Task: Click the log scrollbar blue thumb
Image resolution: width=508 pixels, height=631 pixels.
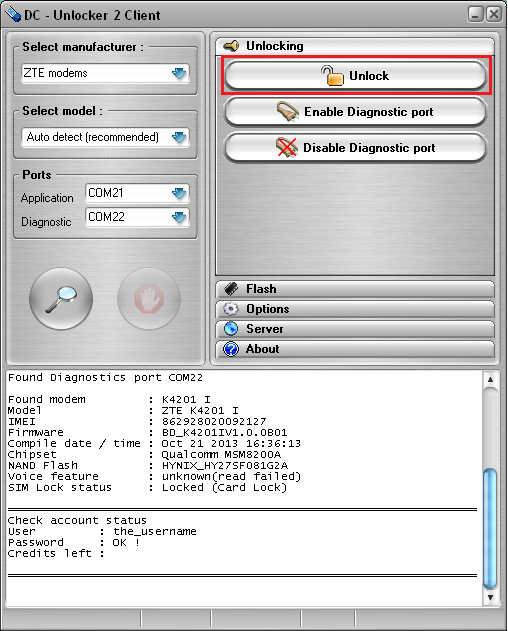Action: (490, 529)
